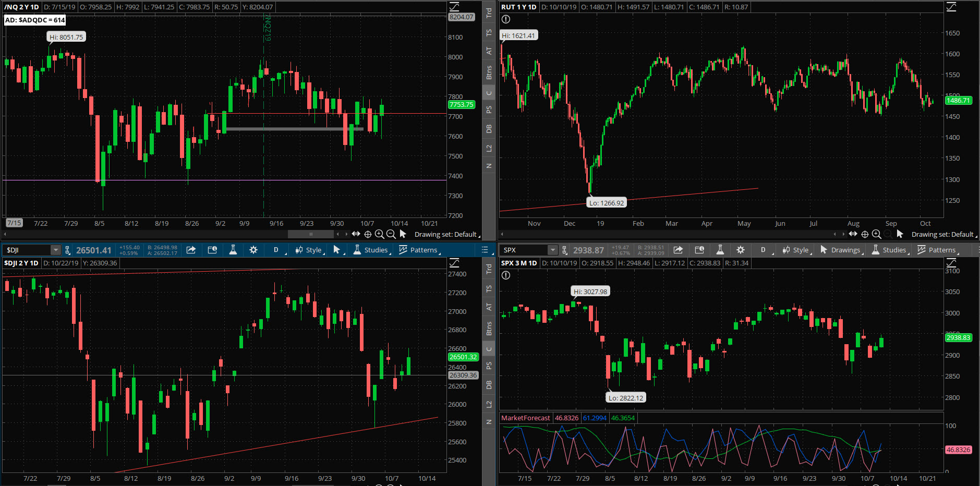Zoom in on the RUT chart
The width and height of the screenshot is (980, 486).
click(877, 234)
